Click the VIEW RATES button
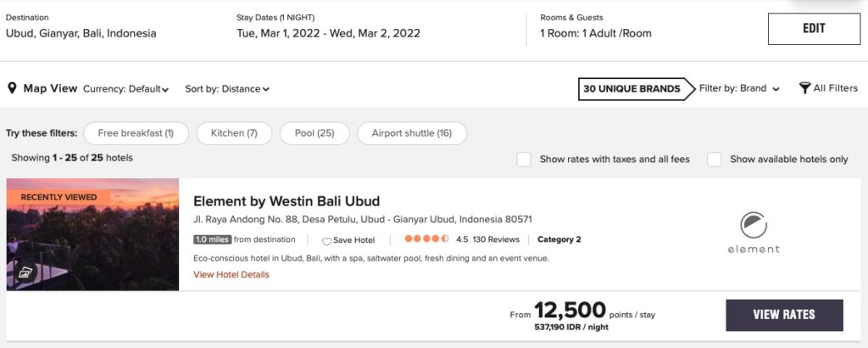The height and width of the screenshot is (348, 868). click(x=784, y=315)
